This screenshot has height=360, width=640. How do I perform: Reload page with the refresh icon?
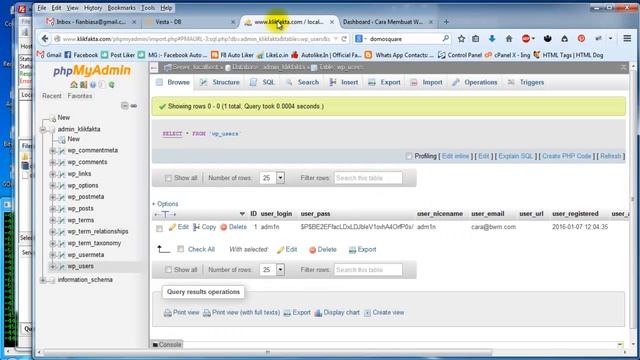(x=344, y=39)
